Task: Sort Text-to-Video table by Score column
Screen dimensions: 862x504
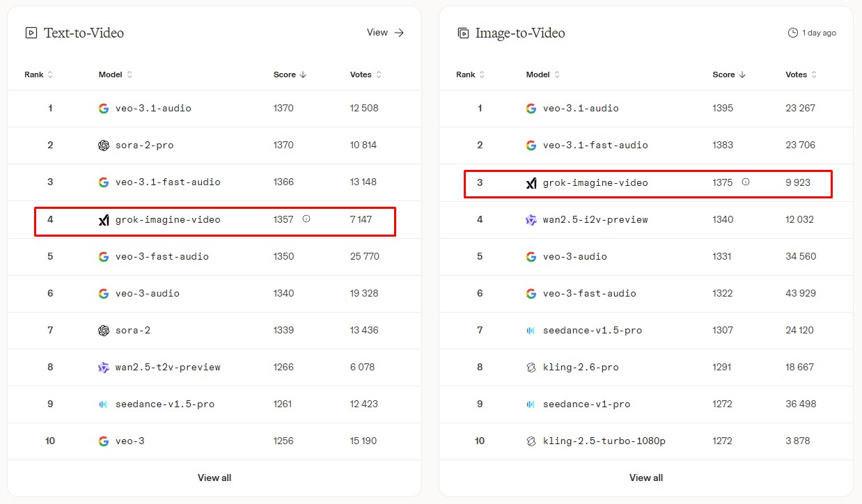Action: 290,74
